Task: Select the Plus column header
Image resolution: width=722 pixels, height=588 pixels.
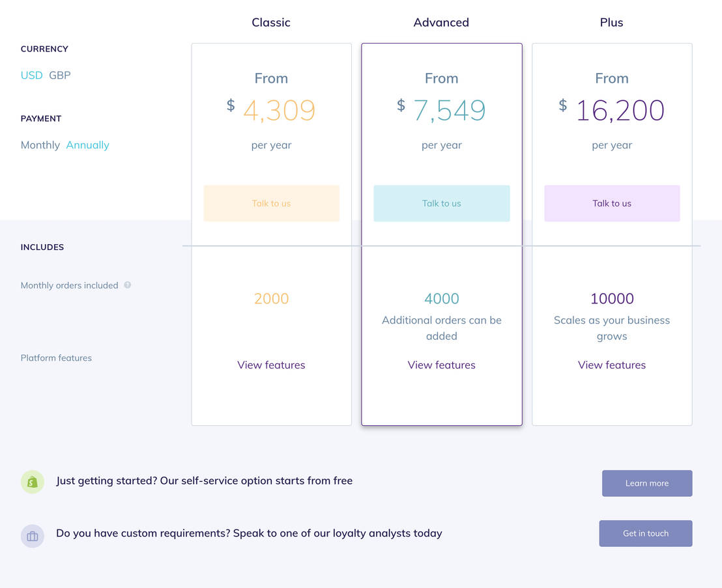Action: (x=611, y=22)
